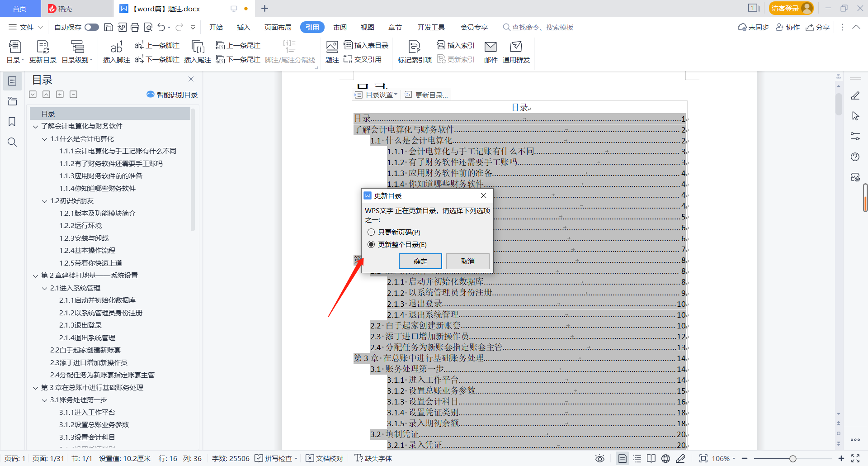Screen dimensions: 868x466
Task: Toggle the 自动保存 autosave switch
Action: tap(92, 27)
